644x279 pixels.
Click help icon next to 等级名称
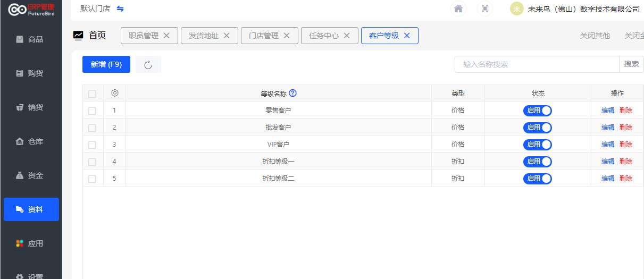[292, 93]
